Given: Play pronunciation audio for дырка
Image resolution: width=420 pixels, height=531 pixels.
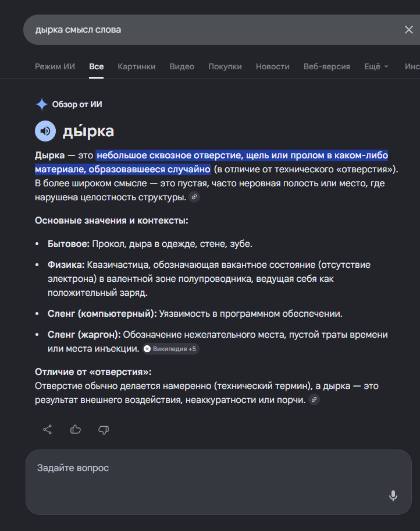Looking at the screenshot, I should [45, 131].
